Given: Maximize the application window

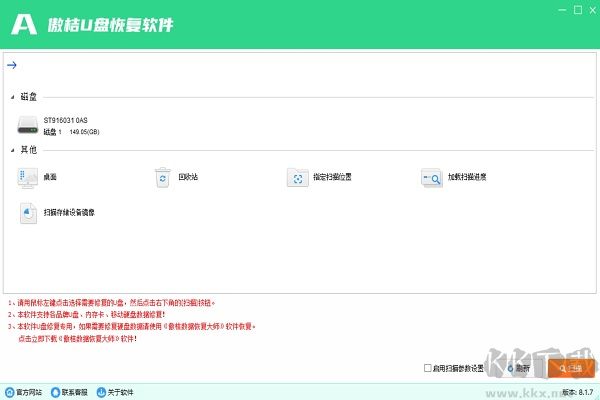Looking at the screenshot, I should [x=578, y=10].
